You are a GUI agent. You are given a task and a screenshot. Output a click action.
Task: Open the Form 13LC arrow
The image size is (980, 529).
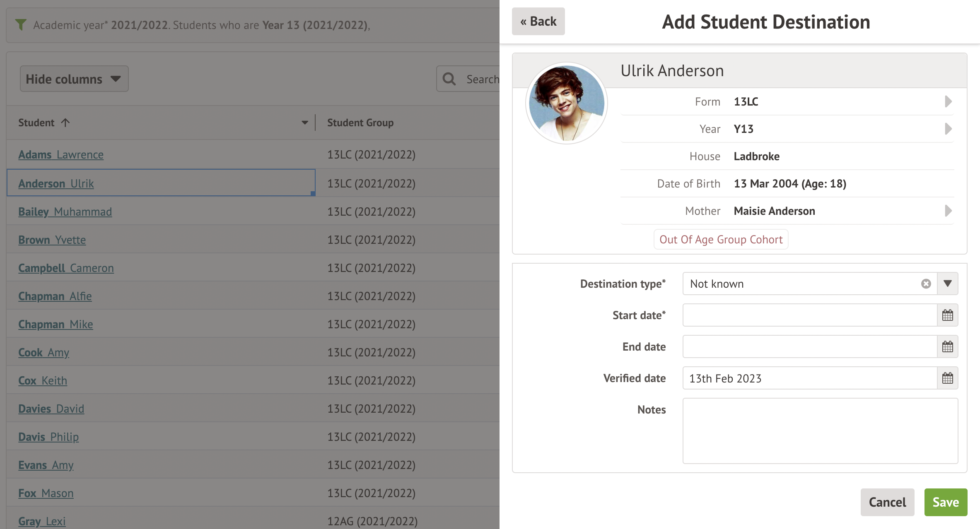coord(948,102)
